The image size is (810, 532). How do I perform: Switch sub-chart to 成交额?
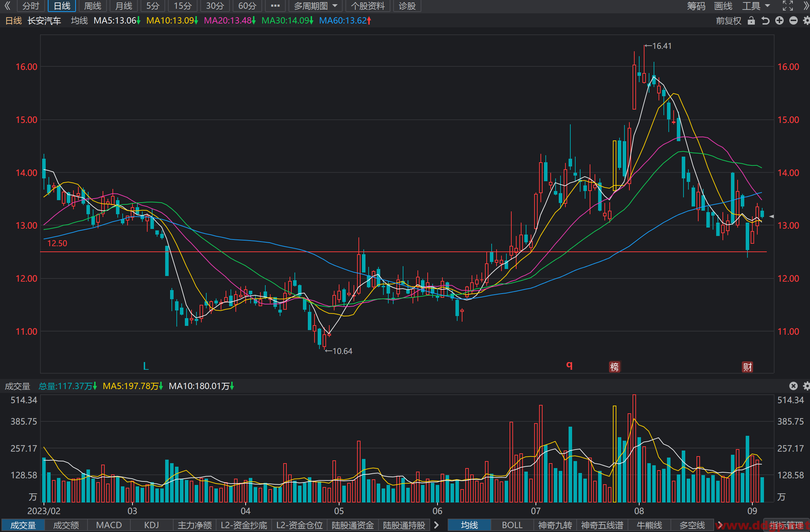(x=66, y=525)
